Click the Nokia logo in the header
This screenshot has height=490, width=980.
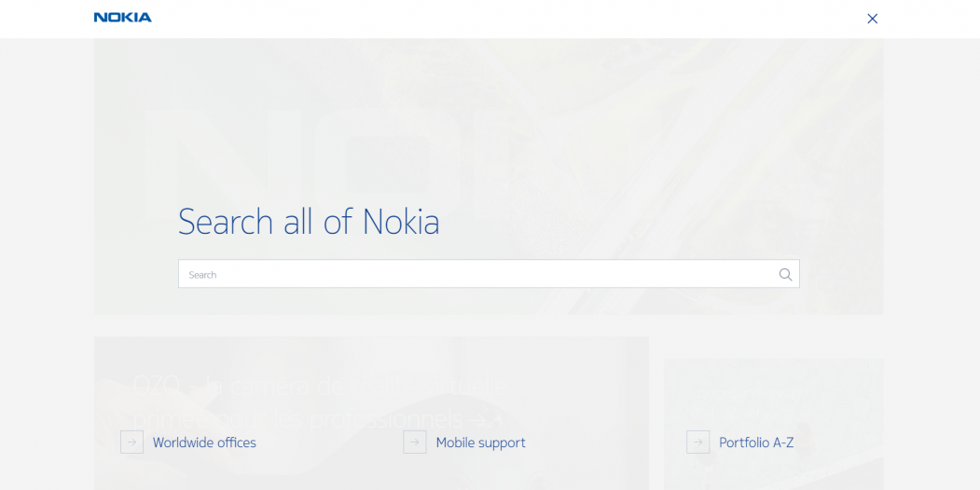tap(122, 18)
